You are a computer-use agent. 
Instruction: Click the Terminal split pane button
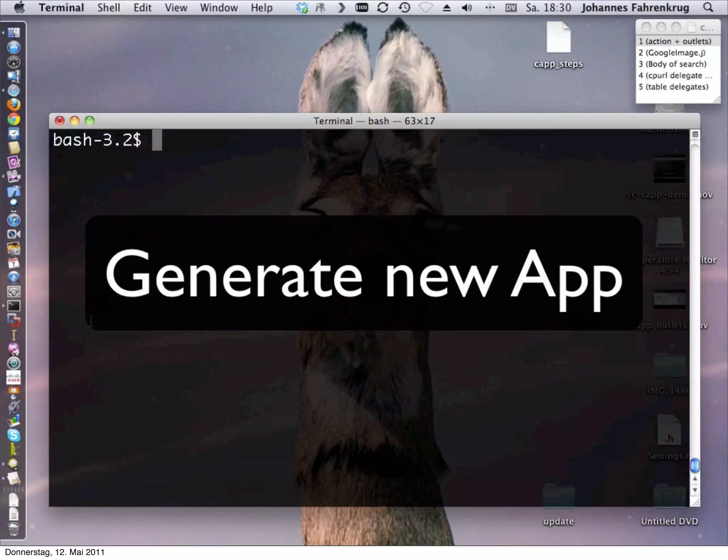695,134
